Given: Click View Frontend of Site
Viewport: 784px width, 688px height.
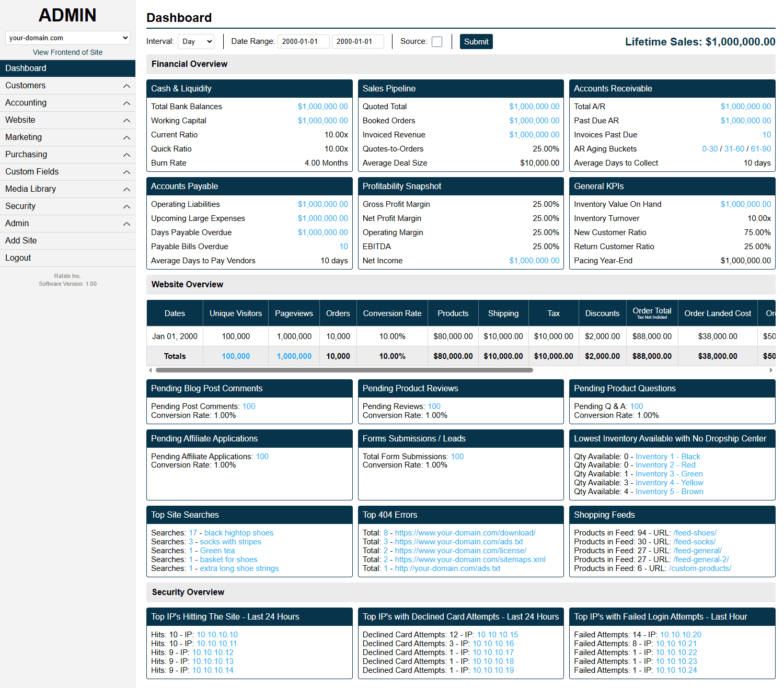Looking at the screenshot, I should 67,52.
